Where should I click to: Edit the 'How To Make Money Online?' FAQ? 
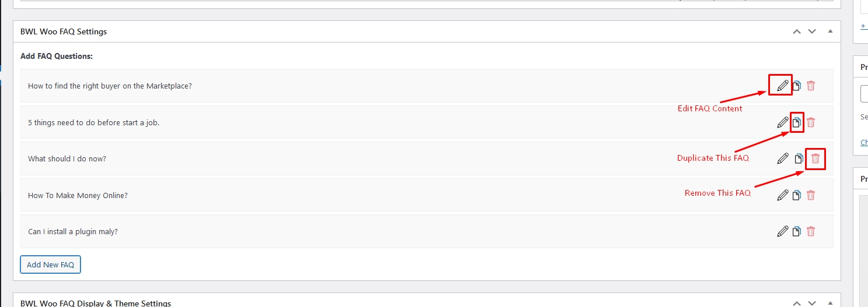[783, 195]
